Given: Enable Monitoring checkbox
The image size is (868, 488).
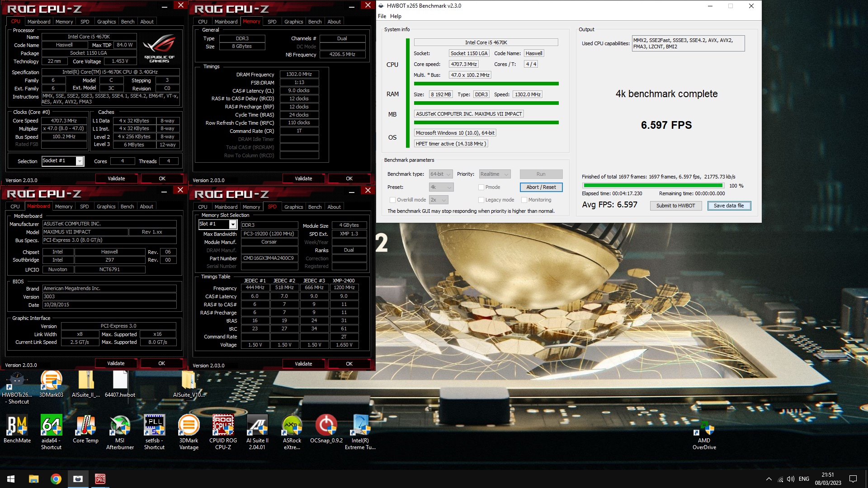Looking at the screenshot, I should click(x=524, y=200).
